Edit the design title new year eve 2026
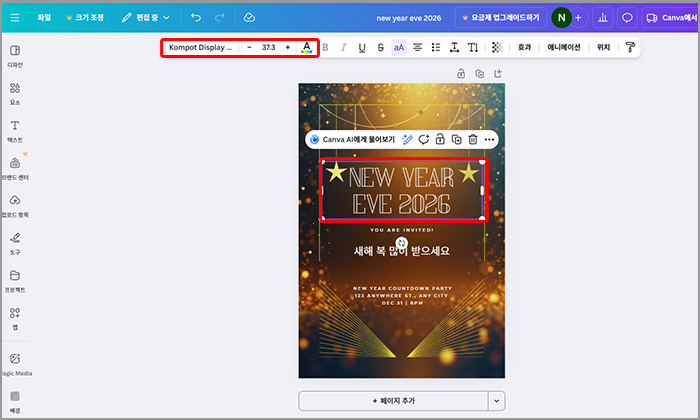Image resolution: width=700 pixels, height=420 pixels. pyautogui.click(x=408, y=18)
